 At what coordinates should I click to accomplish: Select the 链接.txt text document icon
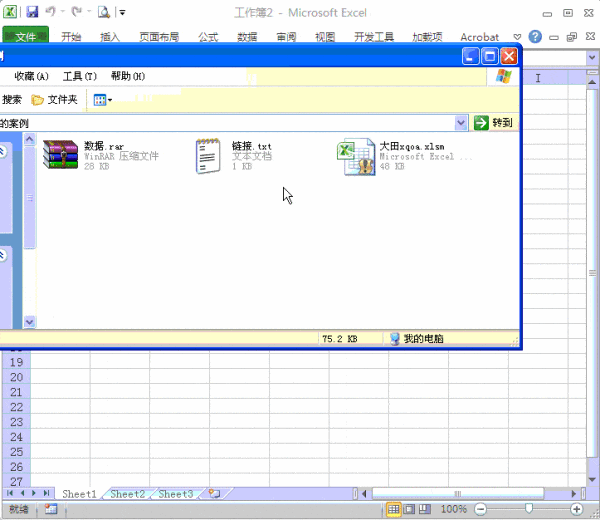[x=208, y=156]
